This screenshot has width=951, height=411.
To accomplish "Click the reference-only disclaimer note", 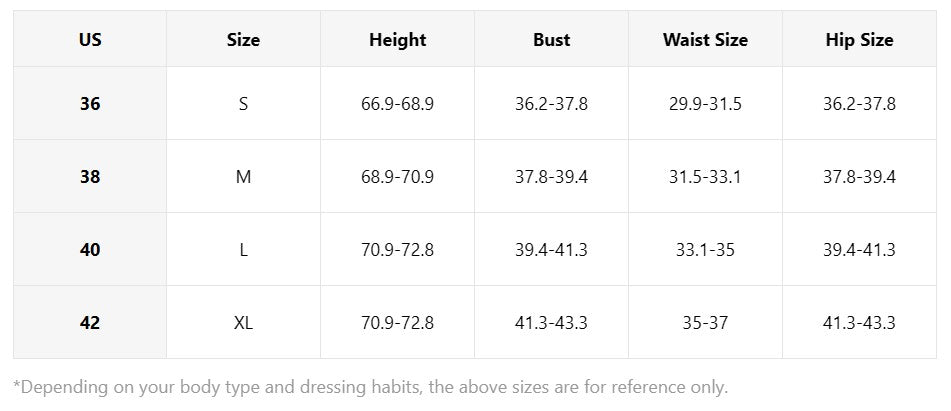I will [x=371, y=387].
